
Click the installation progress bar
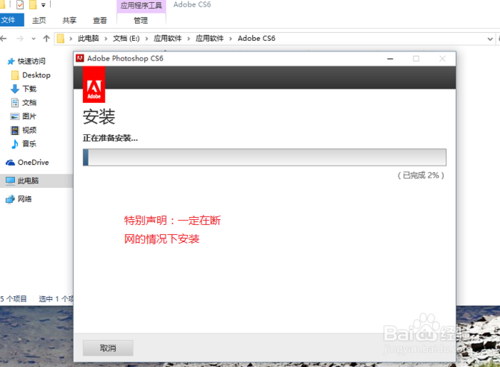tap(265, 157)
